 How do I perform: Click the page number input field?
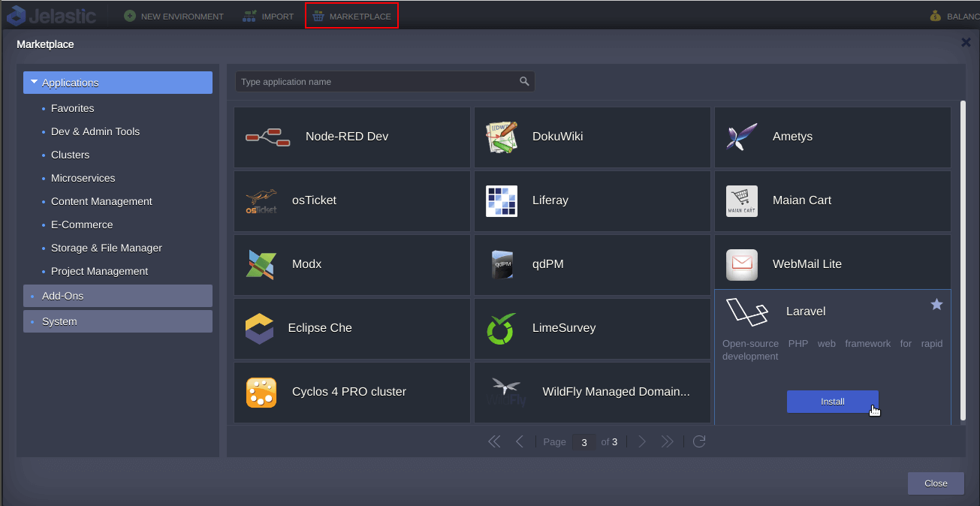pos(583,441)
